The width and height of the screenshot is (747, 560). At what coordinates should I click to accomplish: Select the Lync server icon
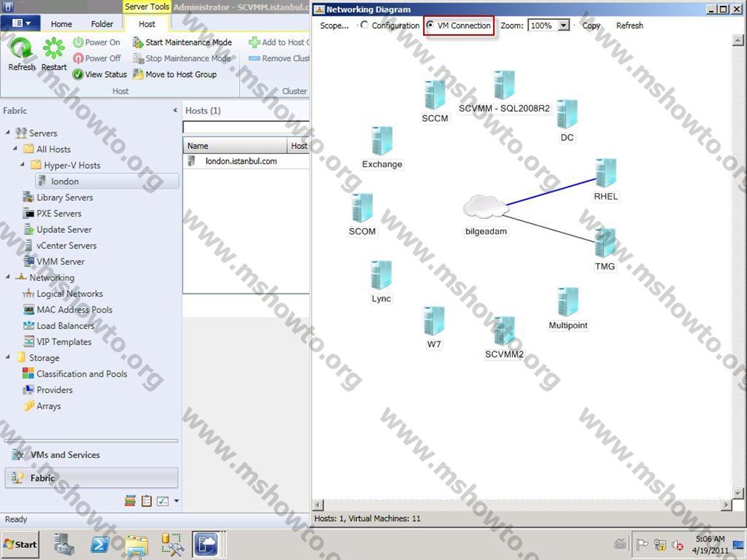[x=381, y=275]
